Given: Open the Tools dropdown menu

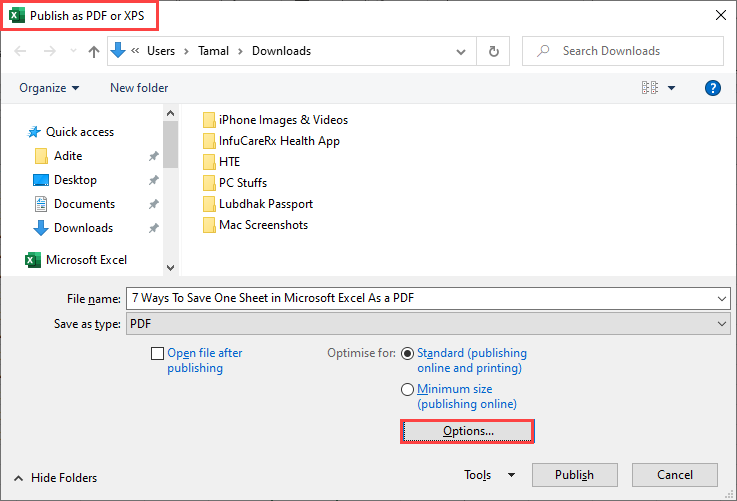Looking at the screenshot, I should 489,475.
